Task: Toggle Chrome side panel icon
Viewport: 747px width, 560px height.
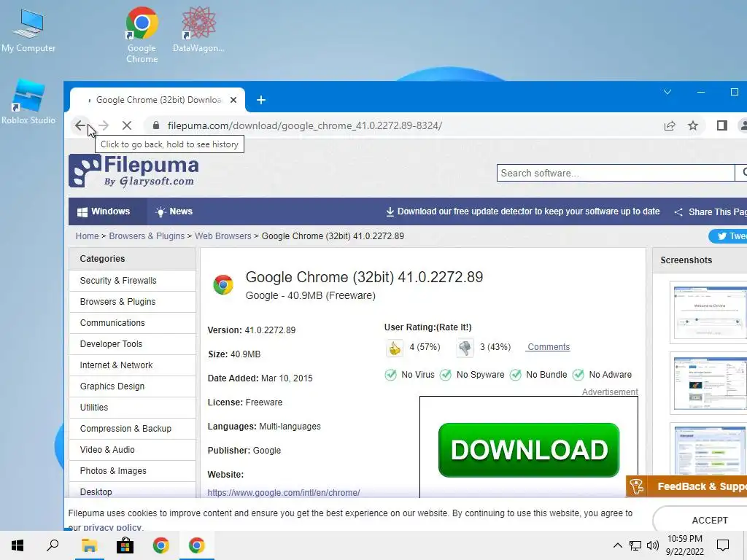Action: pos(721,125)
